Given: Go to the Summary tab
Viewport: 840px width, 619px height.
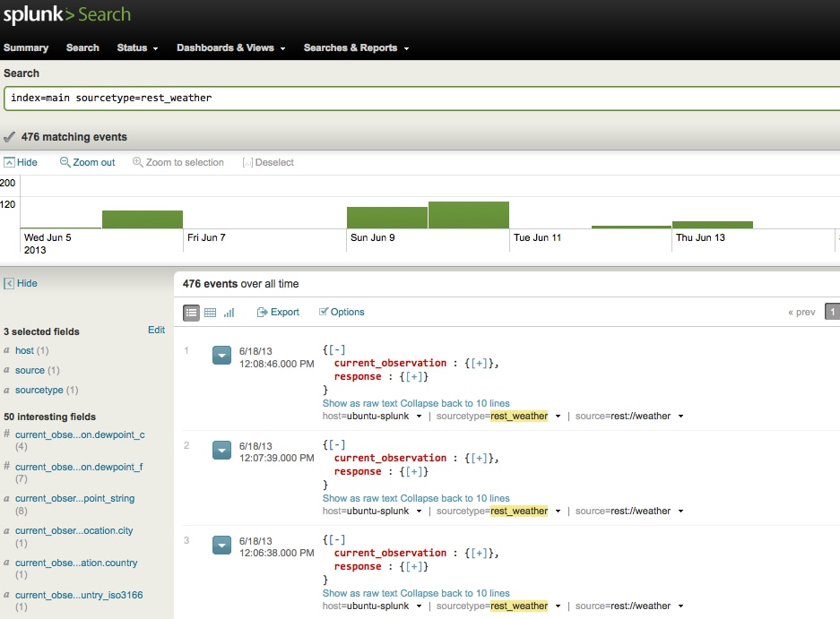Looking at the screenshot, I should 26,47.
